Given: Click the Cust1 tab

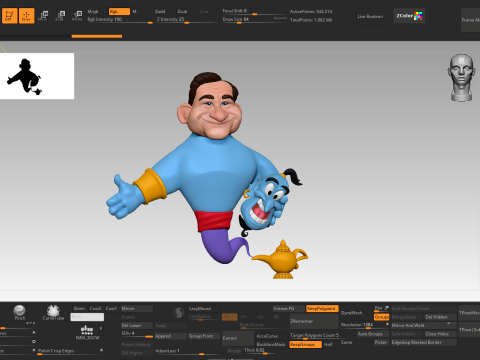Looking at the screenshot, I should (x=111, y=309).
